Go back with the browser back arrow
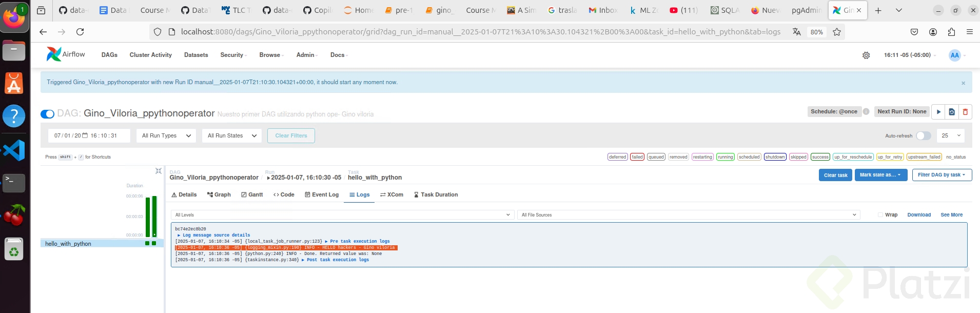The height and width of the screenshot is (313, 980). pos(43,32)
